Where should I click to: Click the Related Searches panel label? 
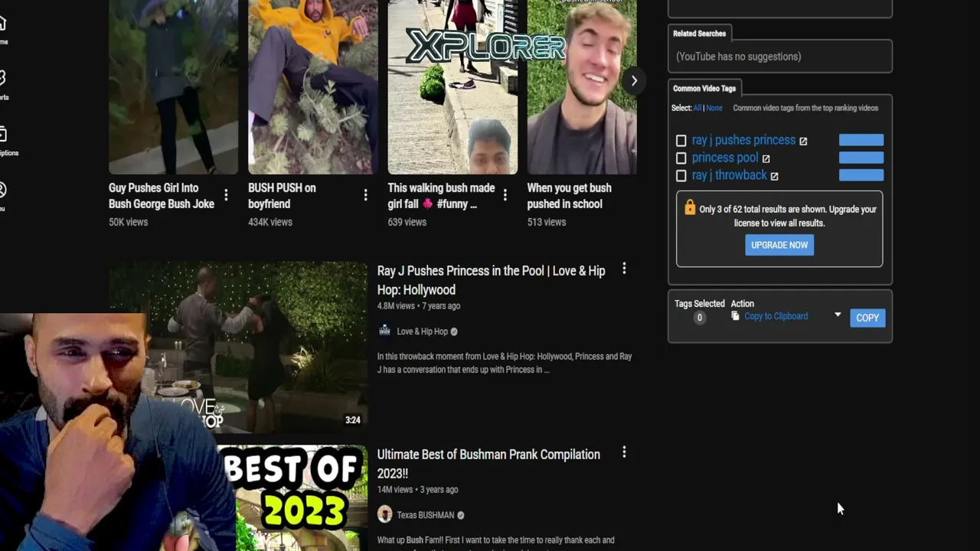[x=699, y=34]
